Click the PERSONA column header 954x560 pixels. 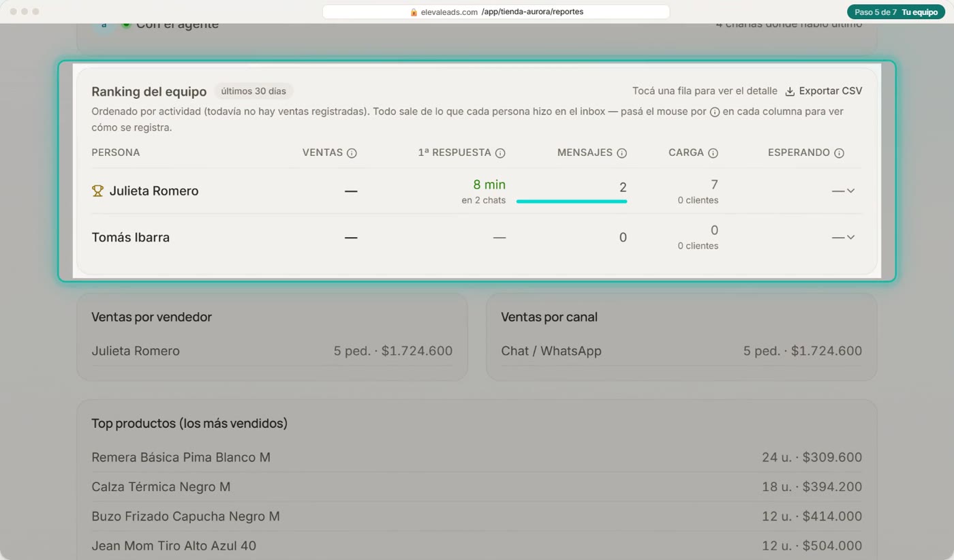pos(116,153)
